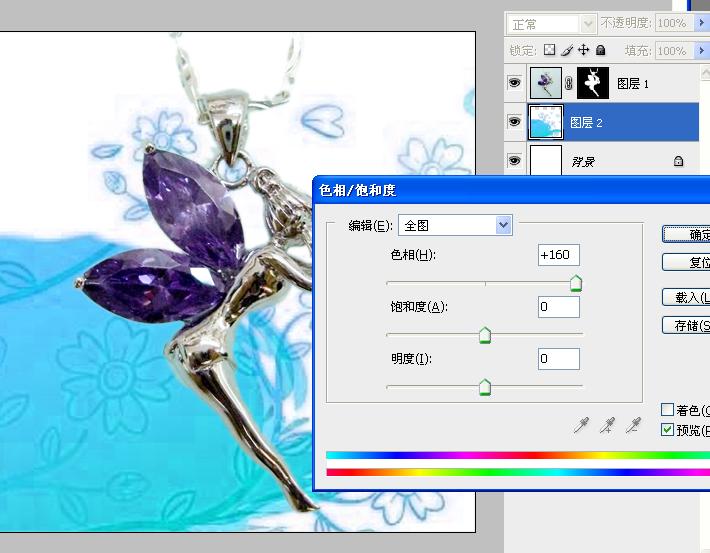Hide the 图层 2 layer eye icon
710x553 pixels.
pyautogui.click(x=514, y=121)
